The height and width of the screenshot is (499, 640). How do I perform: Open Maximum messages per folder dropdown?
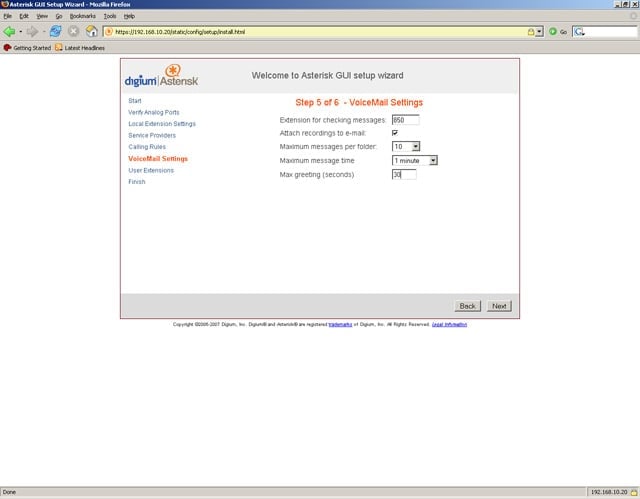coord(406,146)
